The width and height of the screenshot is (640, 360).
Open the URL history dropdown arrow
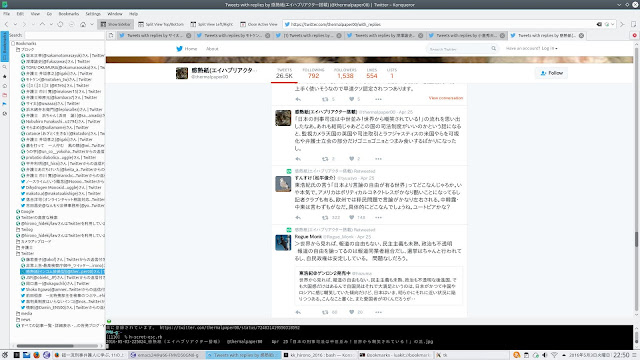point(612,24)
